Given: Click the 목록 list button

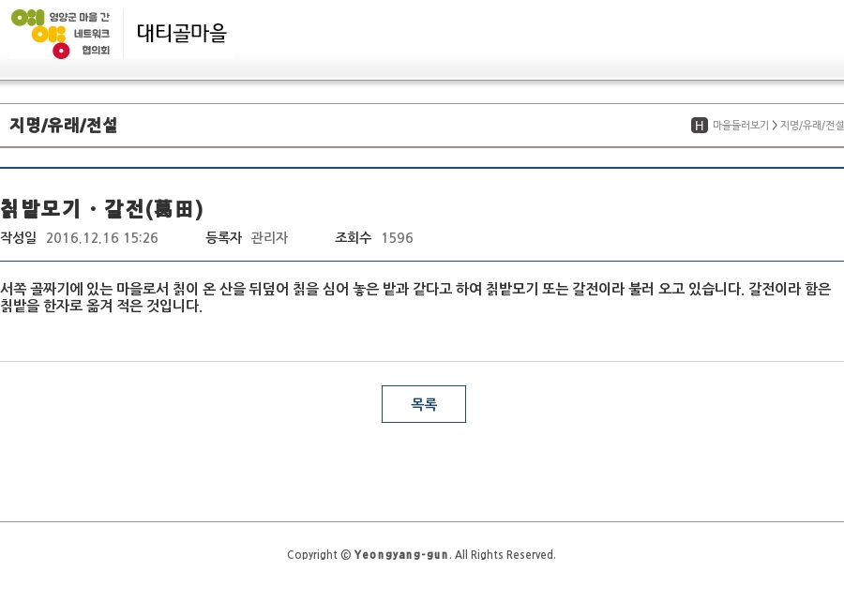Looking at the screenshot, I should point(424,404).
